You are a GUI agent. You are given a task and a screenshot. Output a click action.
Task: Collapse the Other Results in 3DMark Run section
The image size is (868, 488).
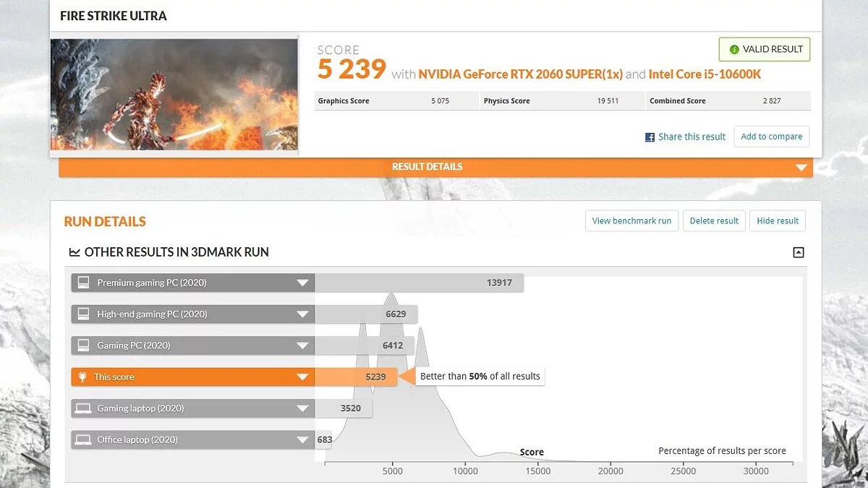(799, 252)
